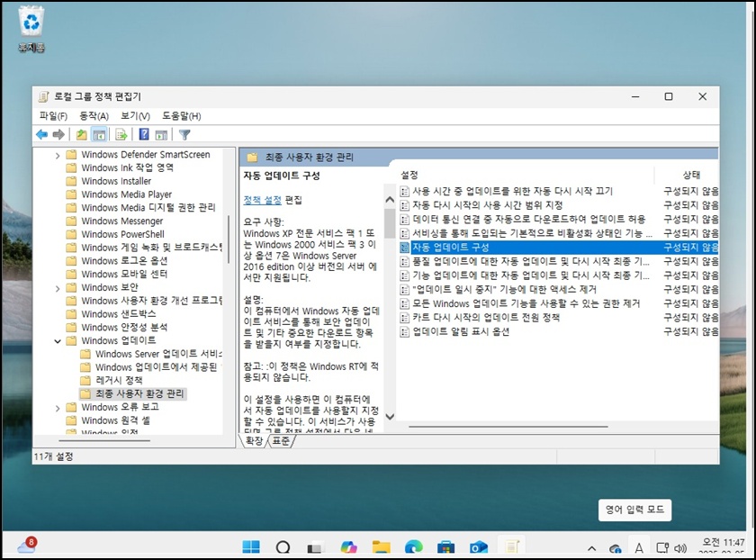The width and height of the screenshot is (756, 560).
Task: Click the Copilot taskbar icon
Action: click(348, 547)
